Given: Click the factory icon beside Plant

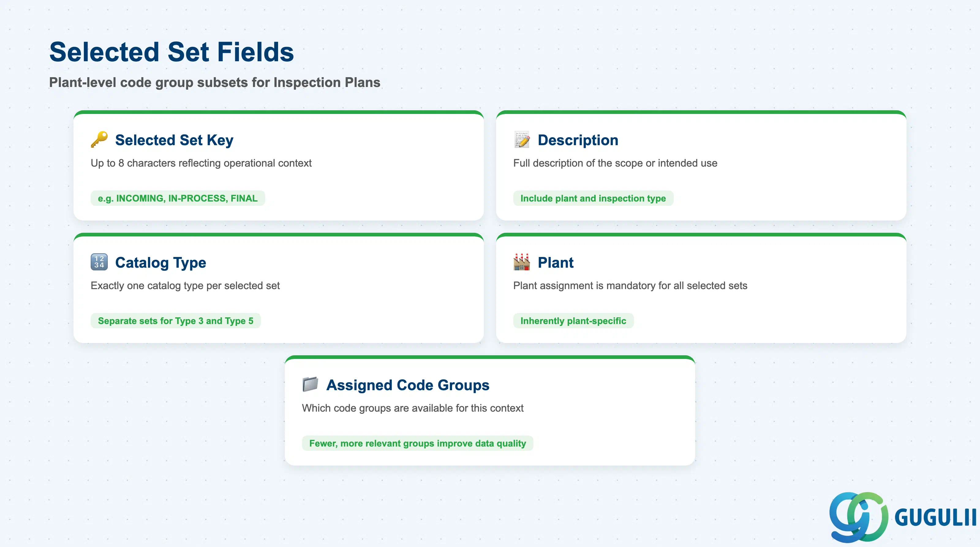Looking at the screenshot, I should pos(522,262).
